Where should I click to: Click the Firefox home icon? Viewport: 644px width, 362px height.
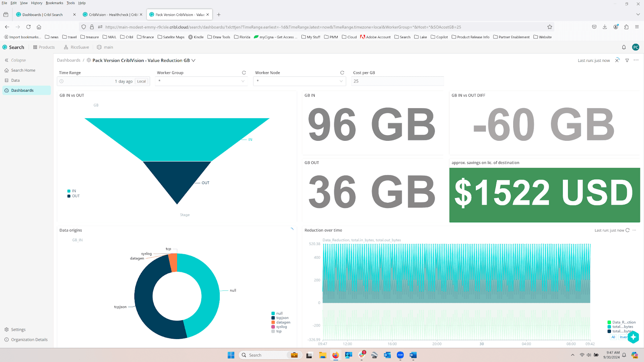tap(39, 27)
